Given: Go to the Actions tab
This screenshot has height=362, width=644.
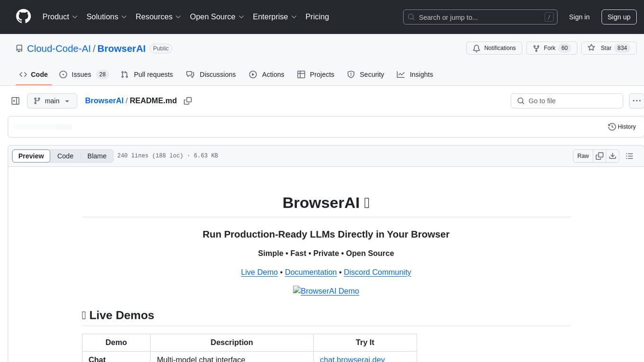Looking at the screenshot, I should (x=267, y=74).
